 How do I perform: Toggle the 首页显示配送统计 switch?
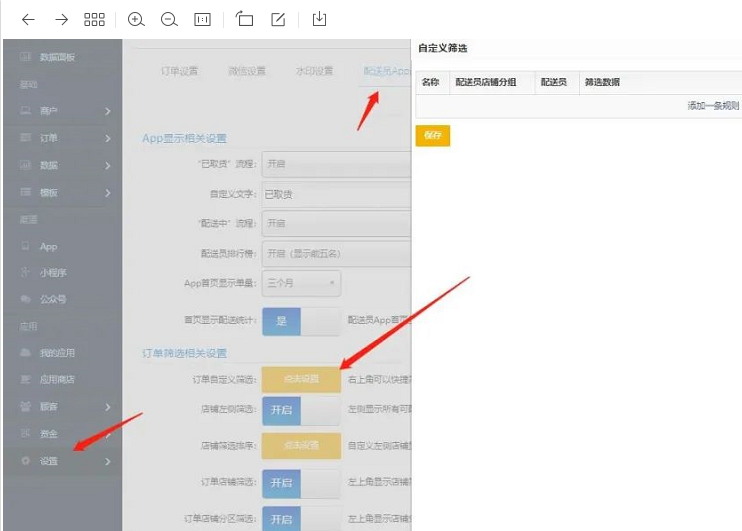[300, 321]
